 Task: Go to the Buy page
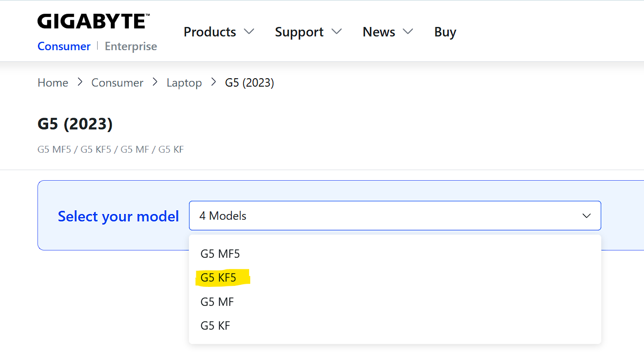[x=445, y=32]
